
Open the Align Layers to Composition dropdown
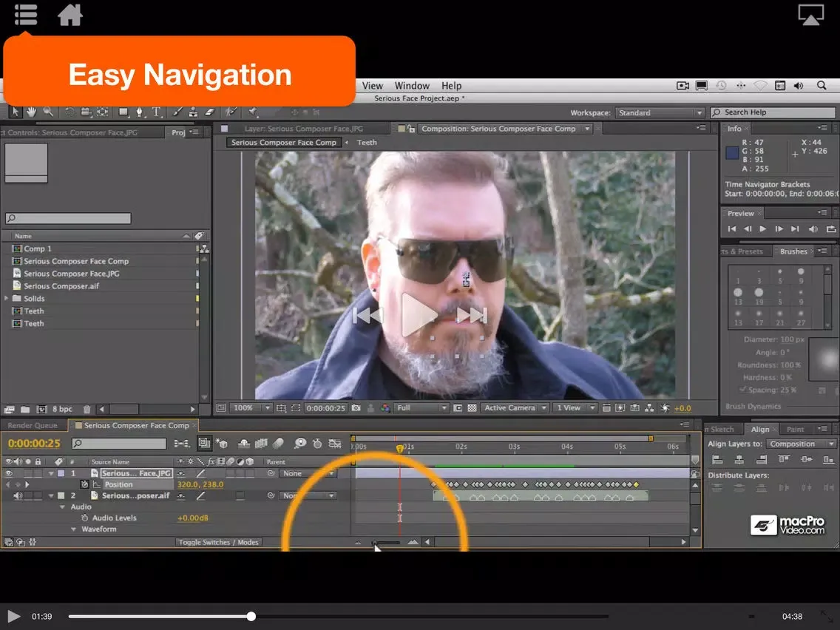coord(801,444)
